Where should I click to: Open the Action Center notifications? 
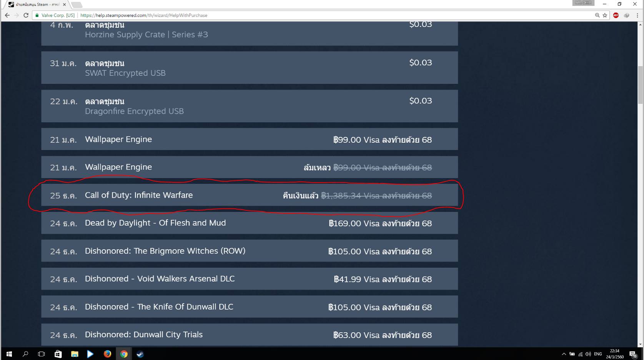pyautogui.click(x=633, y=354)
